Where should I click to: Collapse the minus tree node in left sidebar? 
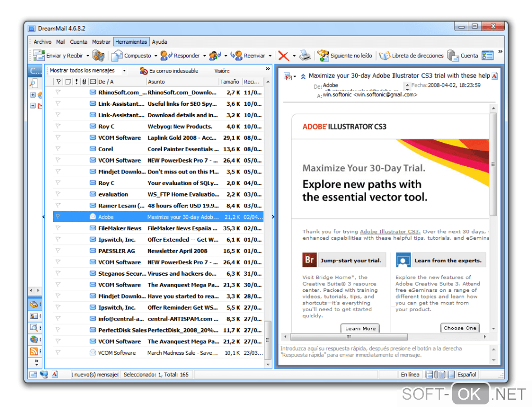[32, 106]
